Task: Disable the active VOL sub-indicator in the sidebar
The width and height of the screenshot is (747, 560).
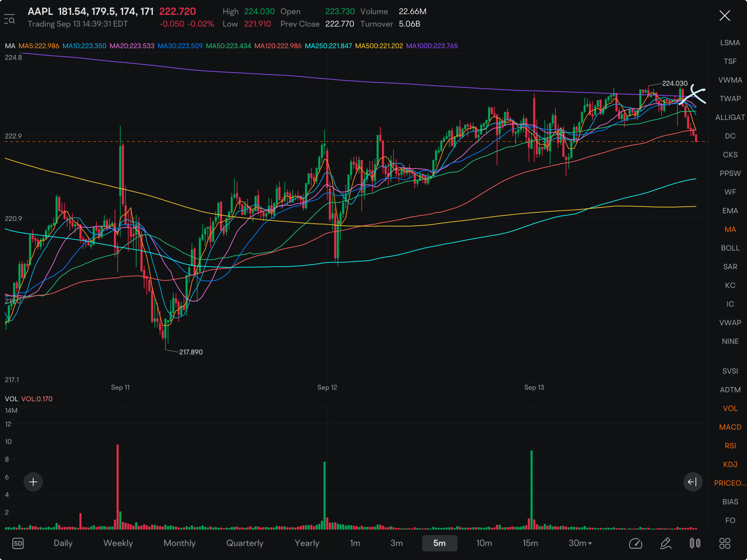Action: [x=730, y=408]
